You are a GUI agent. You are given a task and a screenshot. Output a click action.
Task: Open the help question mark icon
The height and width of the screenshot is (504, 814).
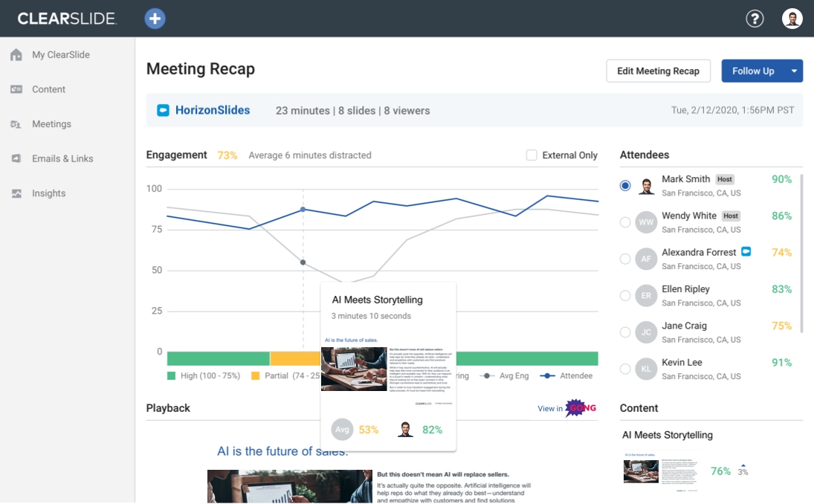(755, 18)
